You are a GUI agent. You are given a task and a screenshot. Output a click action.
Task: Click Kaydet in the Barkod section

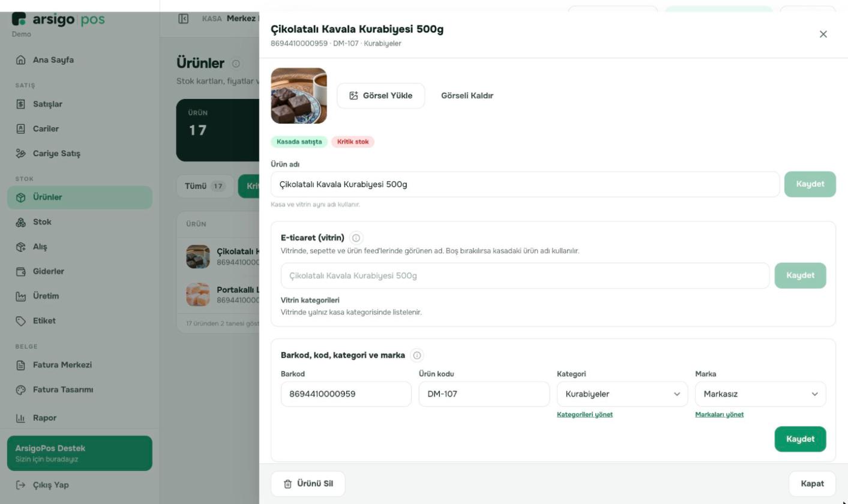(x=801, y=439)
